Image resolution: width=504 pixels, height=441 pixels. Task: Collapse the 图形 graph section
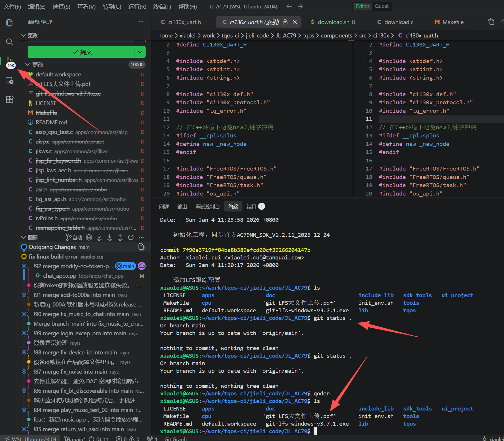[x=24, y=238]
